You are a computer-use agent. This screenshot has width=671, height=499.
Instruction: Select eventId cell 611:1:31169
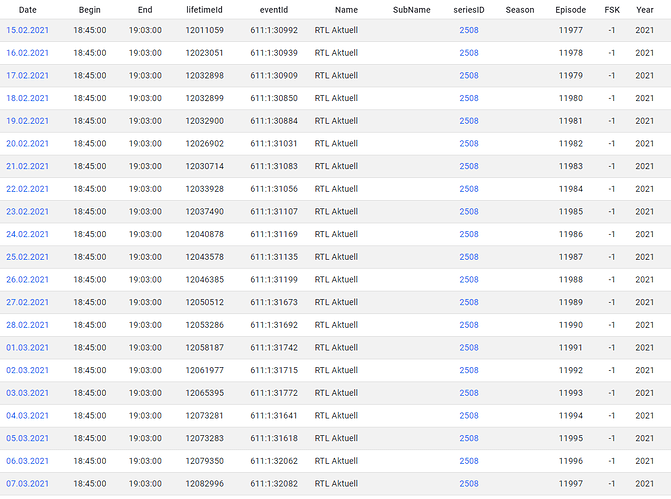(274, 235)
